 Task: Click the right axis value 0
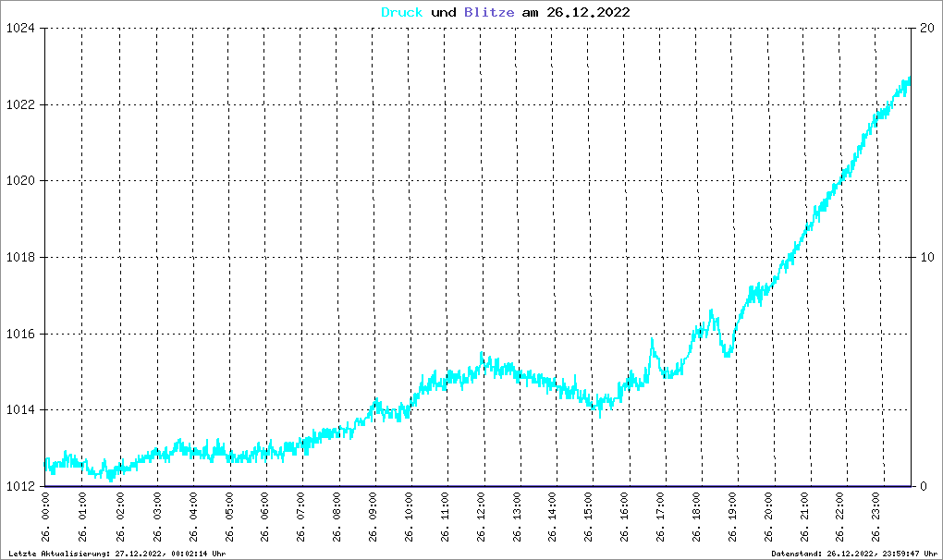[924, 486]
